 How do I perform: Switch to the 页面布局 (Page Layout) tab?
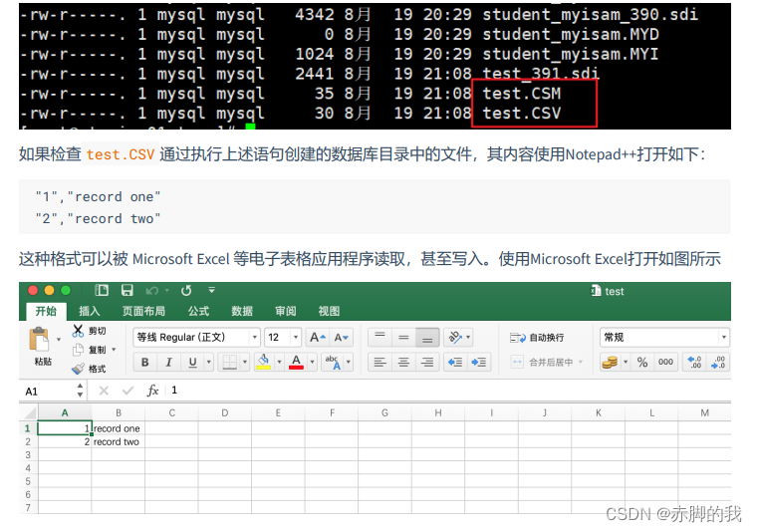pos(143,311)
